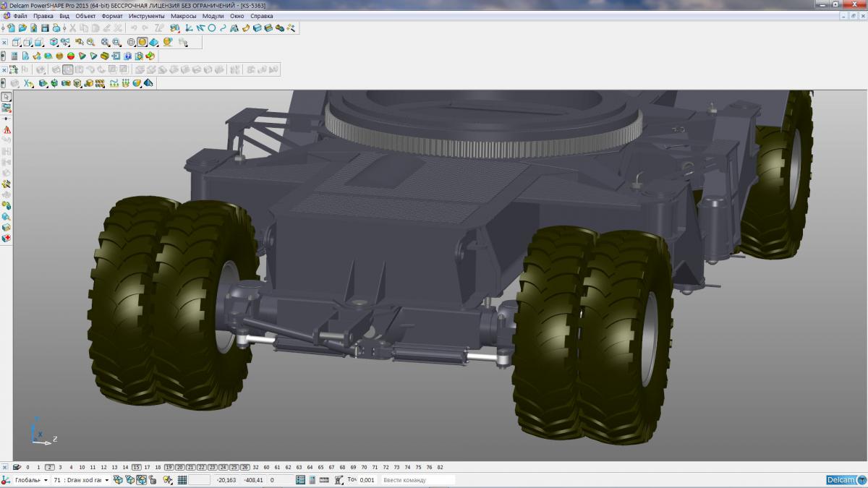Click level 60 in the levels bar
Screen dimensions: 868x488
click(267, 467)
